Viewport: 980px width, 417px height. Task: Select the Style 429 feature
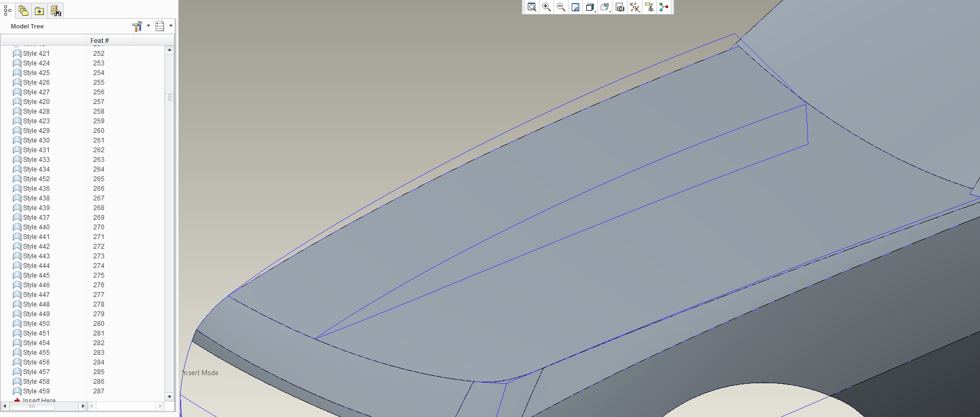(x=36, y=131)
